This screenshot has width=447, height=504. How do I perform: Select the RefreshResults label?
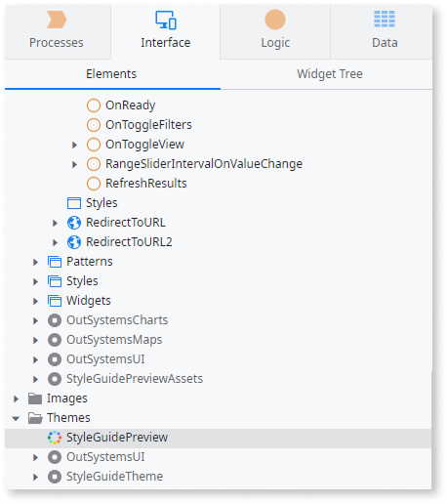click(x=146, y=184)
